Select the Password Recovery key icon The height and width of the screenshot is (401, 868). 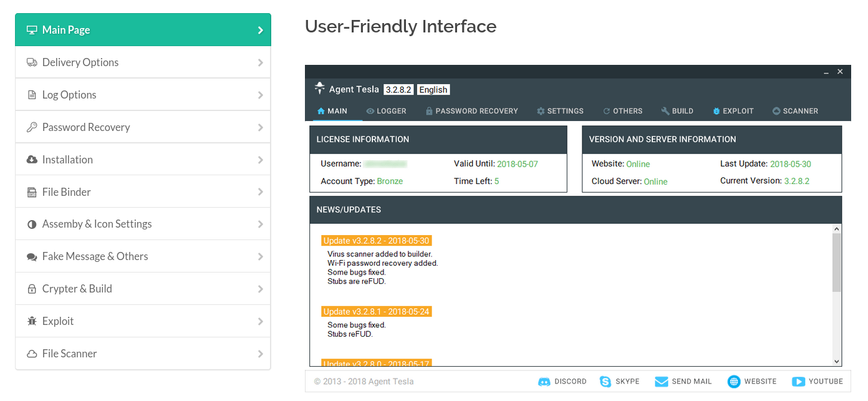(31, 127)
